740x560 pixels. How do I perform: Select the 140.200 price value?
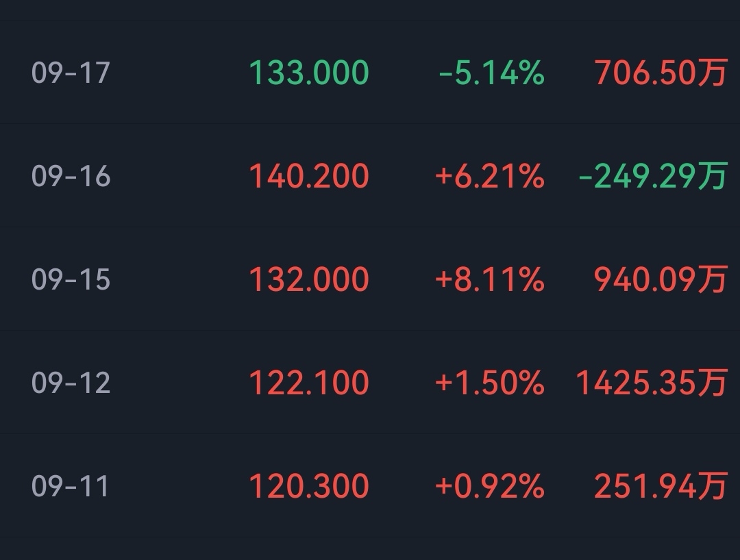click(x=308, y=177)
